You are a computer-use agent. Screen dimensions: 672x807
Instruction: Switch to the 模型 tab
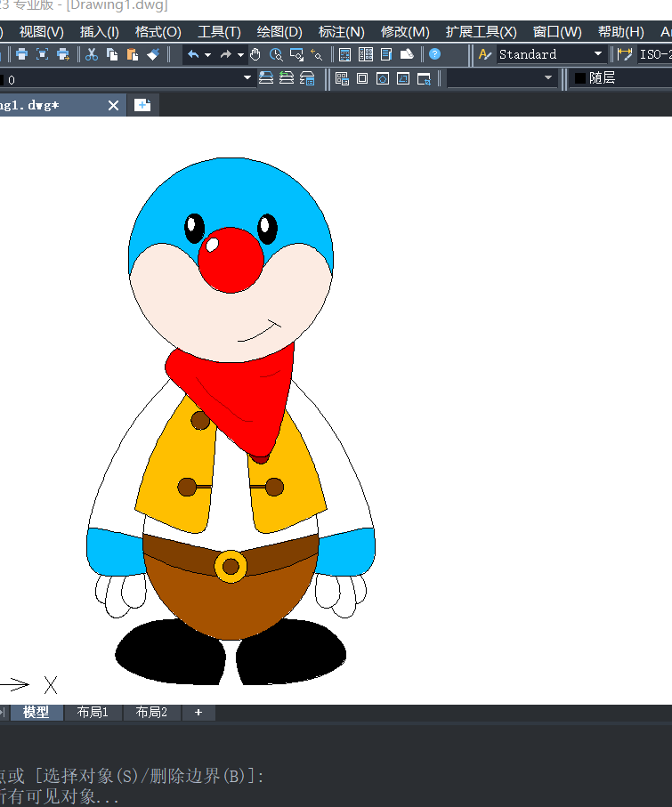36,713
